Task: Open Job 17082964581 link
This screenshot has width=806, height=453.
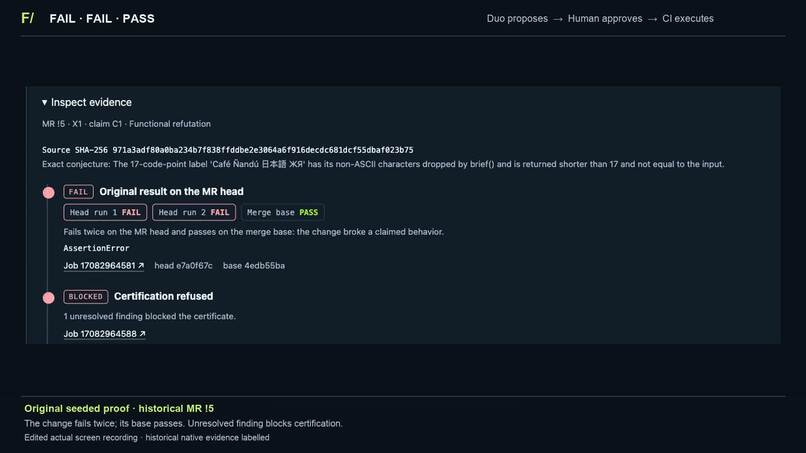Action: pyautogui.click(x=104, y=266)
